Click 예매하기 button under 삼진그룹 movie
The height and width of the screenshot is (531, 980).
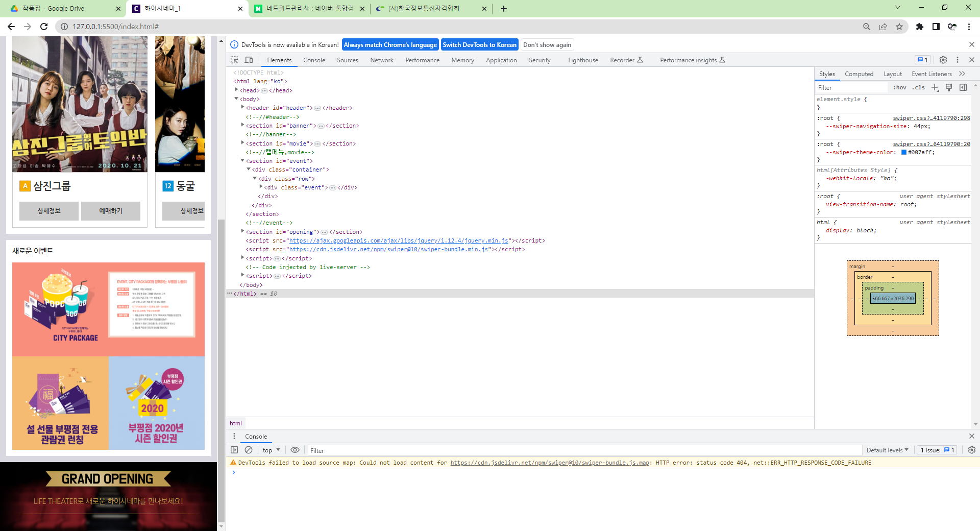tap(111, 211)
